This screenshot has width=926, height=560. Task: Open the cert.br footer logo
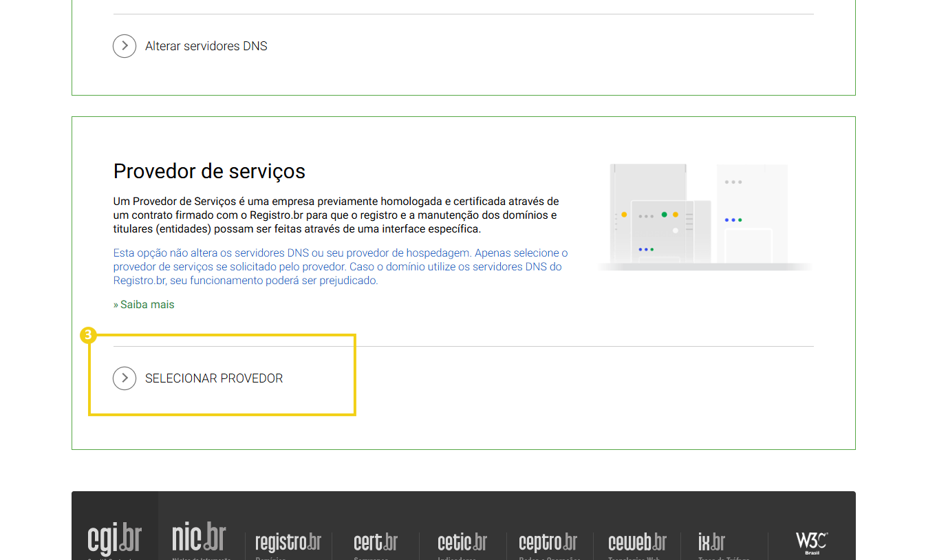376,542
